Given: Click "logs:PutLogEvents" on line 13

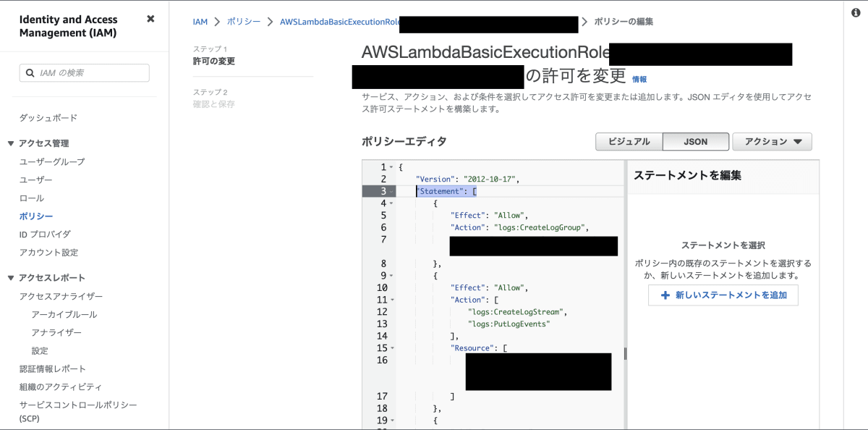Looking at the screenshot, I should pyautogui.click(x=509, y=324).
